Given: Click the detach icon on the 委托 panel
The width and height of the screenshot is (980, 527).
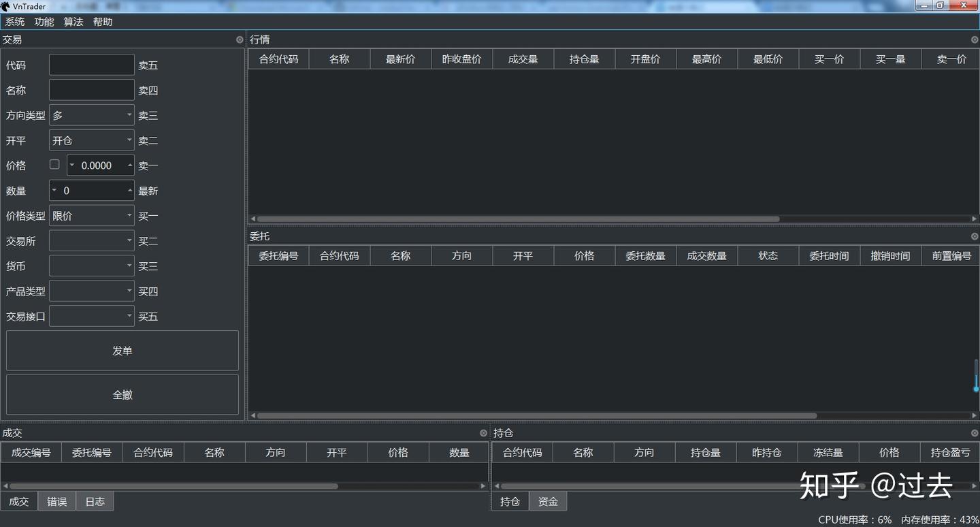Looking at the screenshot, I should (x=975, y=236).
